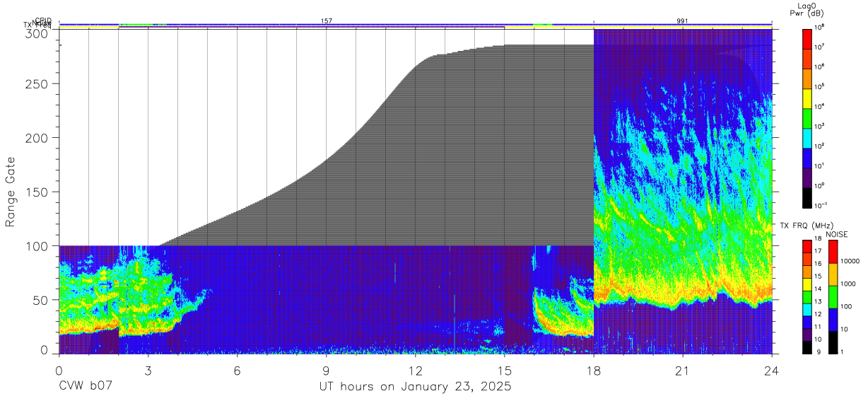Click the '18' tick label on time axis
The height and width of the screenshot is (401, 868).
pos(593,371)
